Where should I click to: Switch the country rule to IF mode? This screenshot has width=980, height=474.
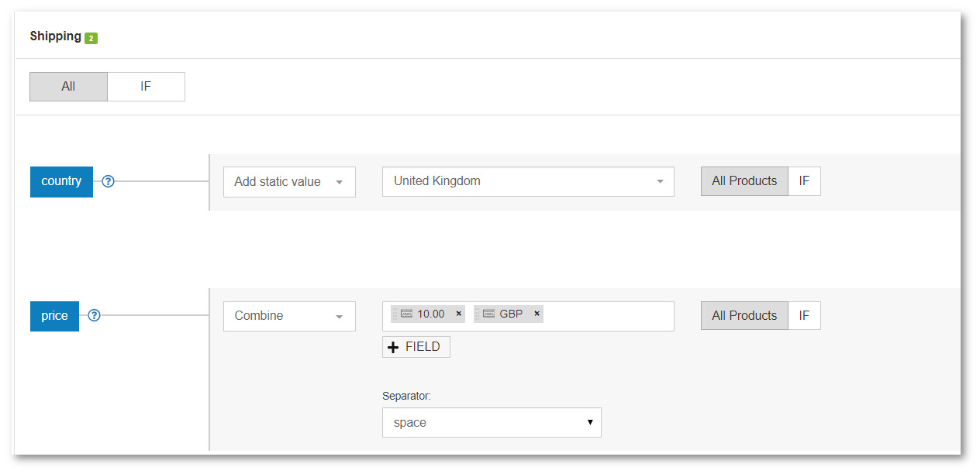[804, 180]
